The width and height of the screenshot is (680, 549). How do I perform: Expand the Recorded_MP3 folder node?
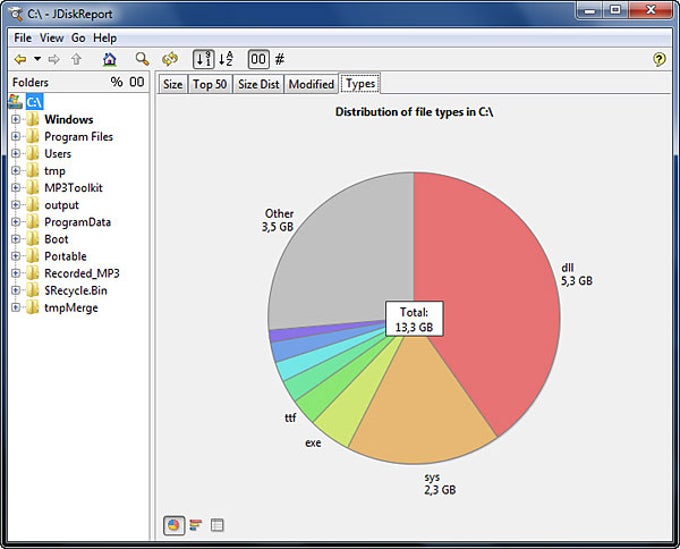click(16, 273)
